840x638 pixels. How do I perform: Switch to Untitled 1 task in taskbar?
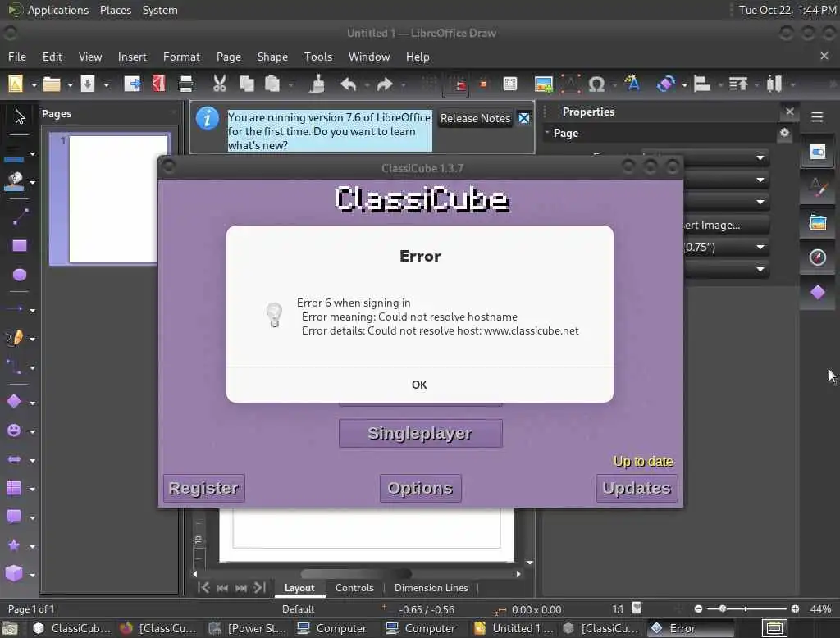(514, 628)
